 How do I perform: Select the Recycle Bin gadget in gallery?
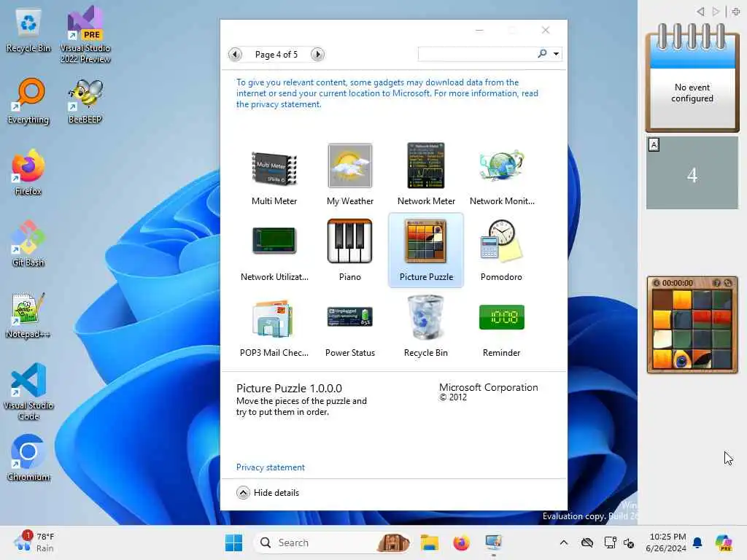[x=426, y=326]
